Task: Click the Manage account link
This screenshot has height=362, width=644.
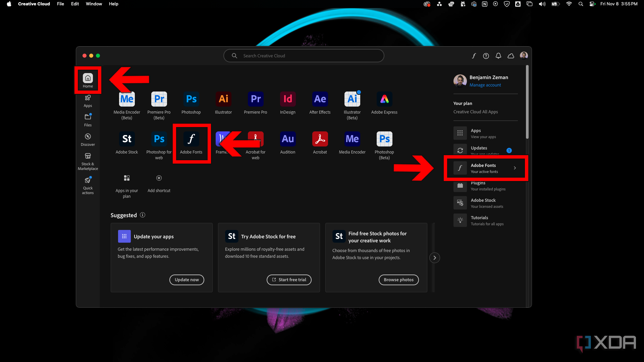Action: [485, 85]
